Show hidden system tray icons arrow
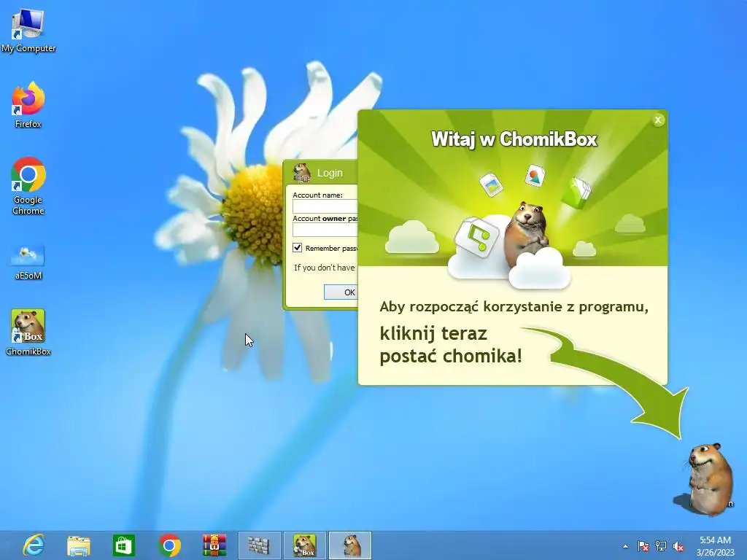The height and width of the screenshot is (560, 747). click(625, 546)
